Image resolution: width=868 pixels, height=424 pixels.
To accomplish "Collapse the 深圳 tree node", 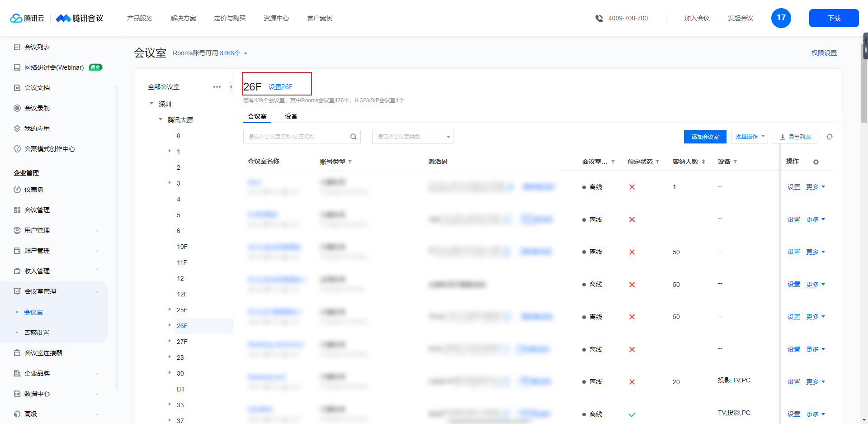I will coord(151,104).
